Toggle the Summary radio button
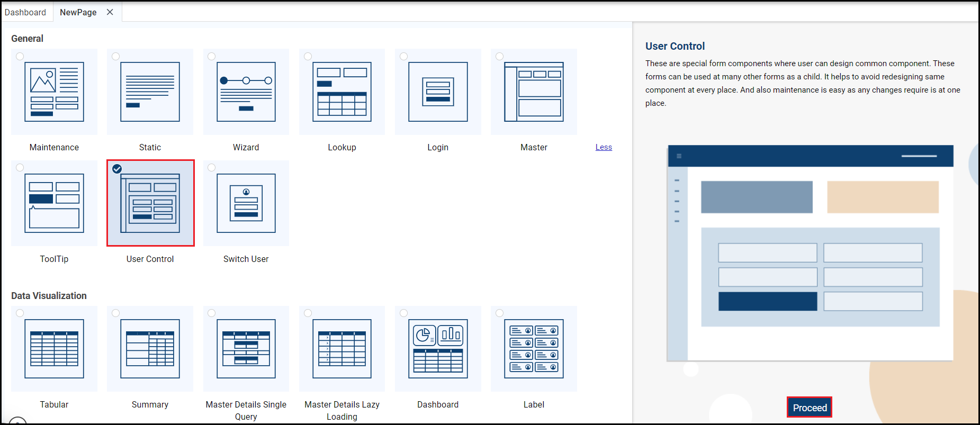Screen dimensions: 980x425 click(116, 313)
